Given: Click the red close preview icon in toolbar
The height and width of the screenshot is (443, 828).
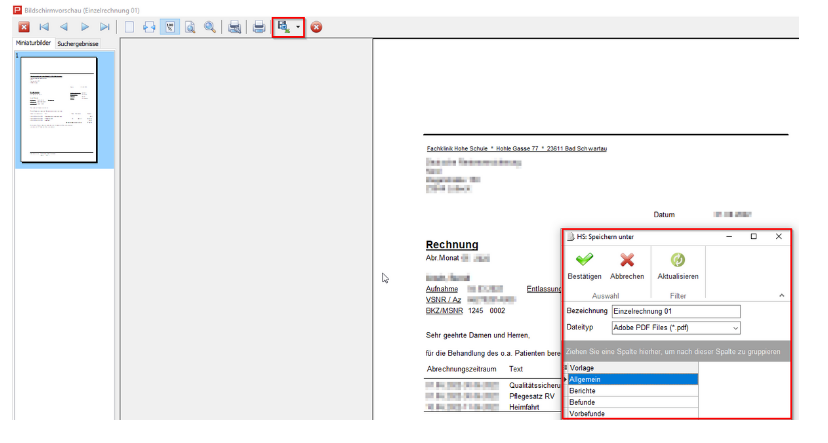Looking at the screenshot, I should point(24,27).
